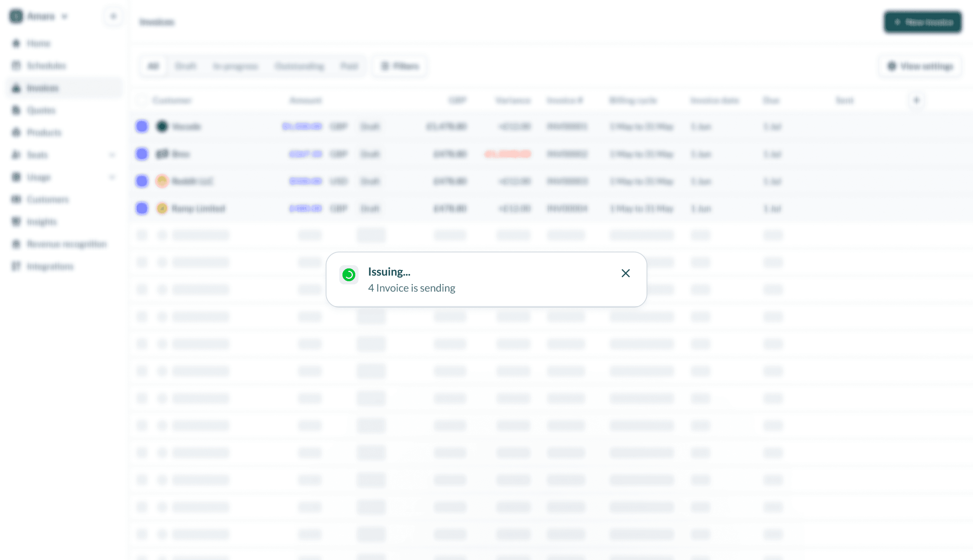The width and height of the screenshot is (973, 560).
Task: Uncheck the Brex invoice checkbox
Action: 142,154
